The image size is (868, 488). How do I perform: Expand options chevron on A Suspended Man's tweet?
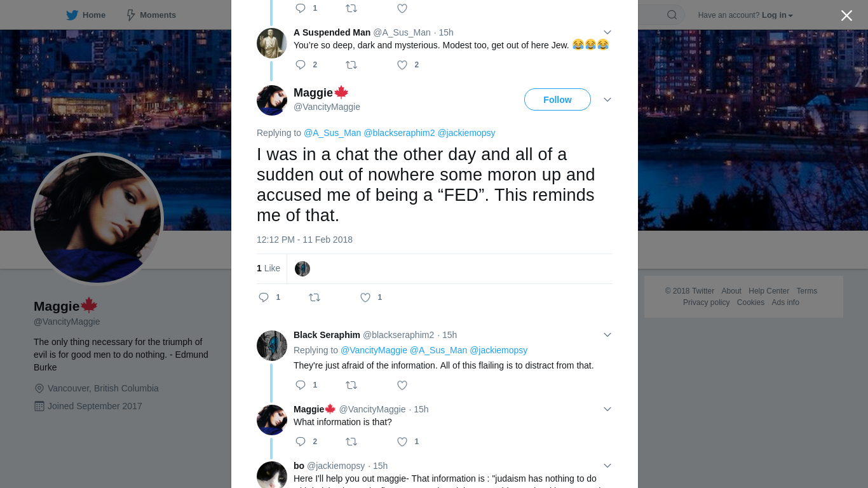pyautogui.click(x=607, y=32)
